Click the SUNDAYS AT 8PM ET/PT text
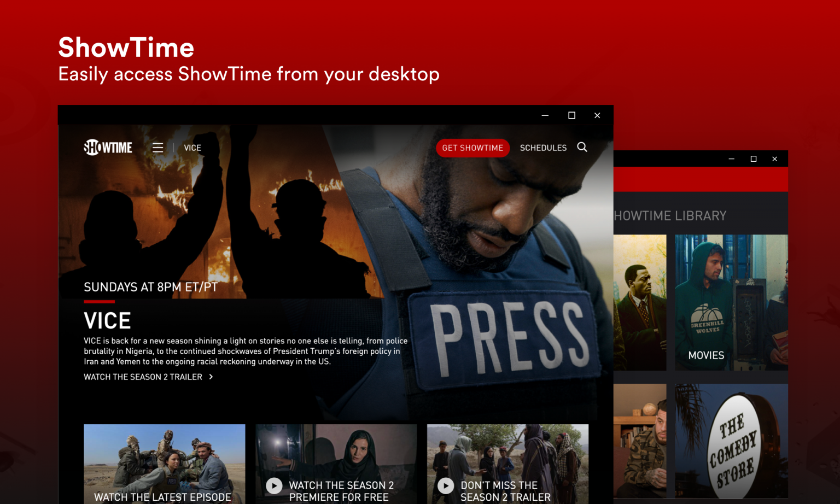The image size is (840, 504). [150, 287]
